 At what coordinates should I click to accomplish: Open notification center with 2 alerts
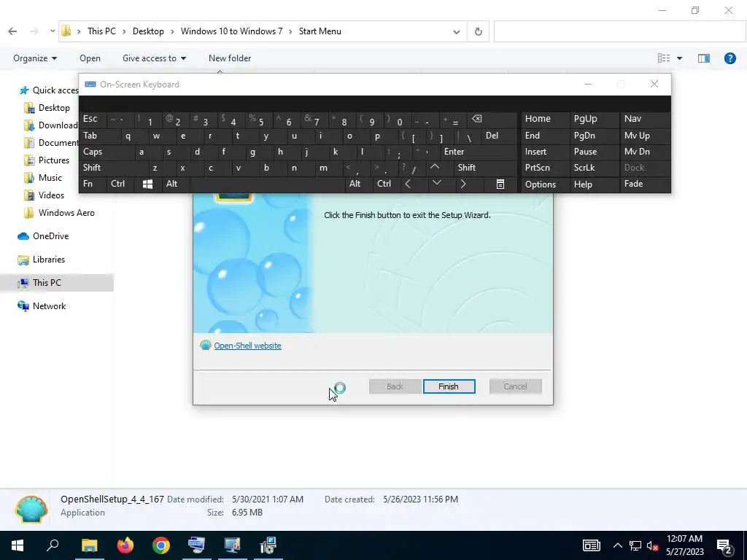[x=724, y=545]
